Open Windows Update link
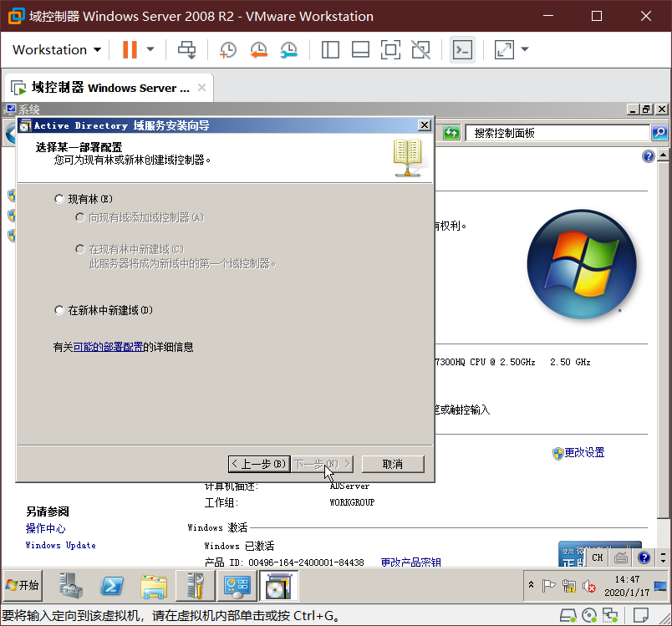 (x=60, y=545)
